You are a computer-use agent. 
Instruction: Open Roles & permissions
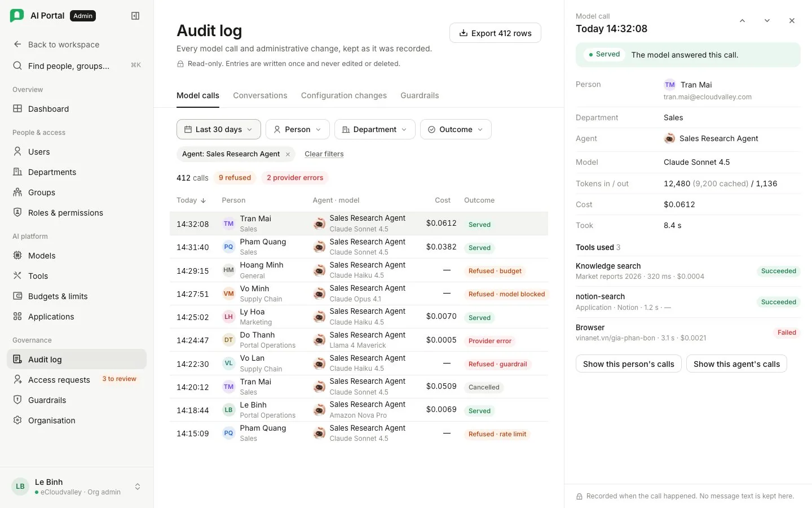pyautogui.click(x=77, y=212)
